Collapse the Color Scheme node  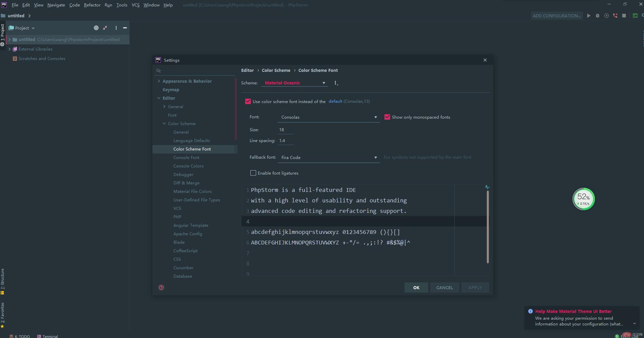164,123
